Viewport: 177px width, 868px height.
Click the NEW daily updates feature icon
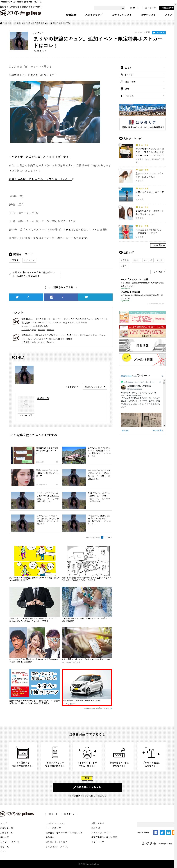(23, 752)
